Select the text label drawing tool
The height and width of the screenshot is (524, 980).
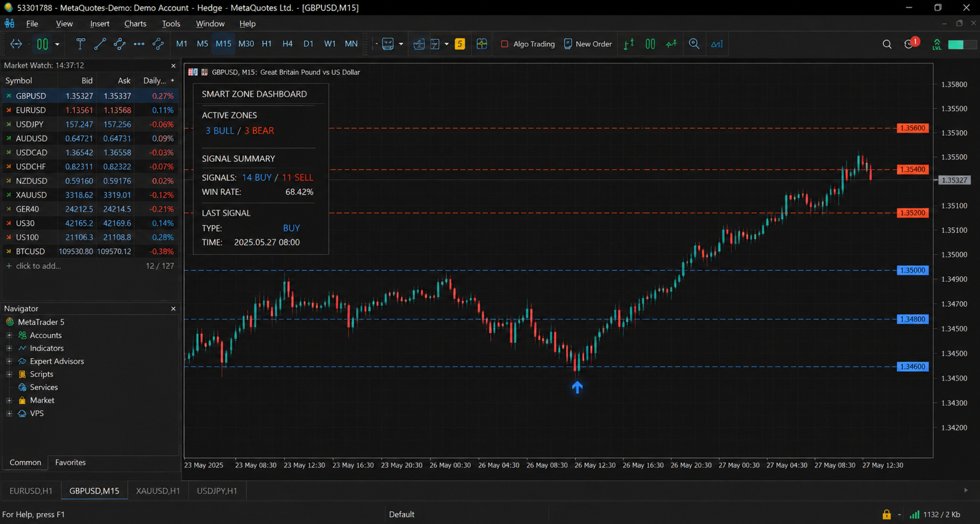coord(81,44)
